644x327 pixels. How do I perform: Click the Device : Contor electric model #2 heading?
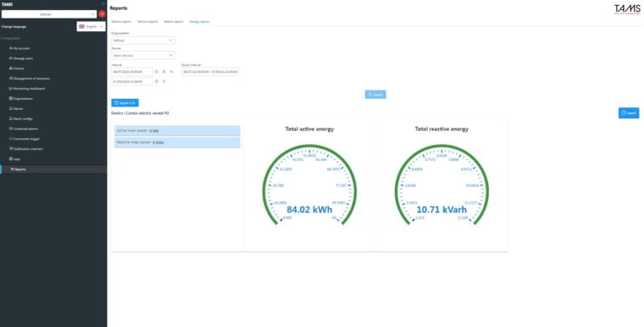pyautogui.click(x=140, y=113)
